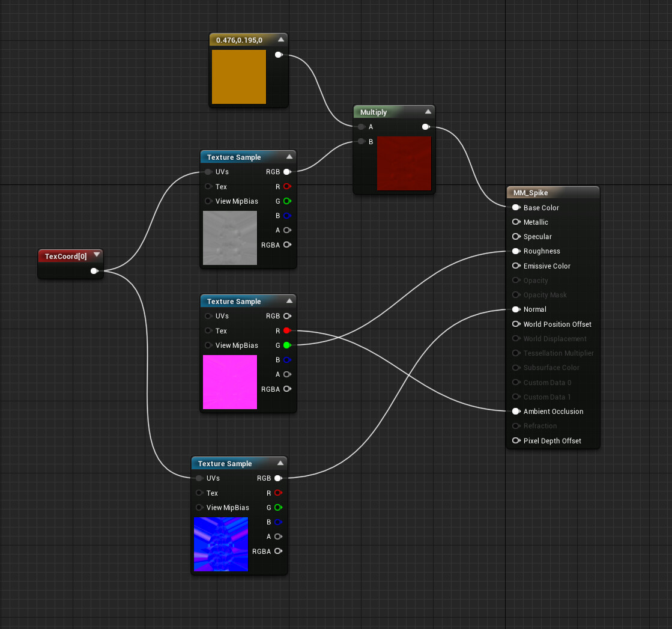Click the UVs input pin on bottom Texture Sample
The width and height of the screenshot is (672, 629).
point(199,478)
